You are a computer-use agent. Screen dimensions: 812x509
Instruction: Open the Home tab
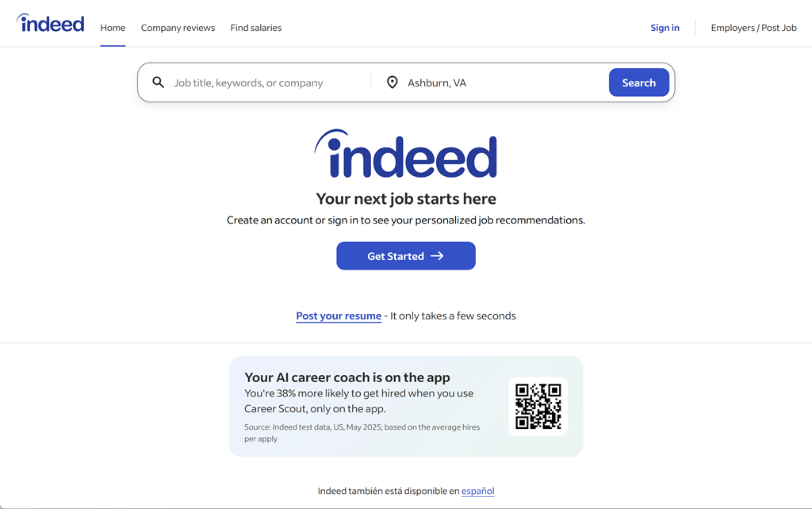pos(113,28)
